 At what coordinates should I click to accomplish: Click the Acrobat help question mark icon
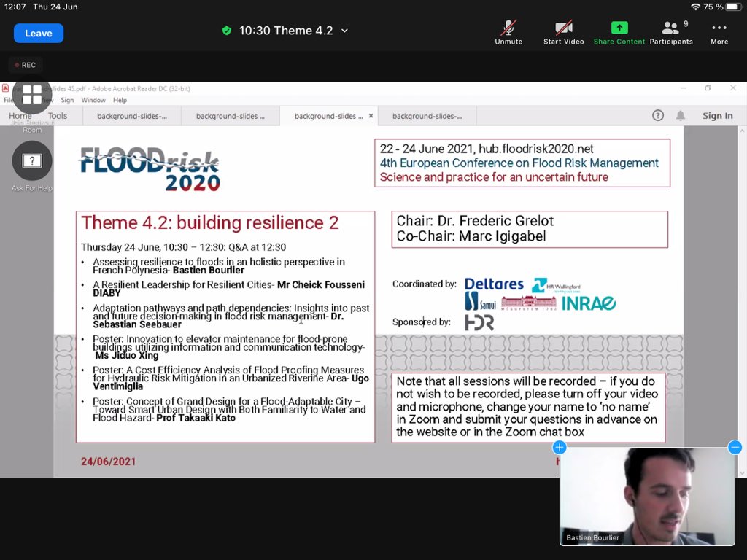657,115
